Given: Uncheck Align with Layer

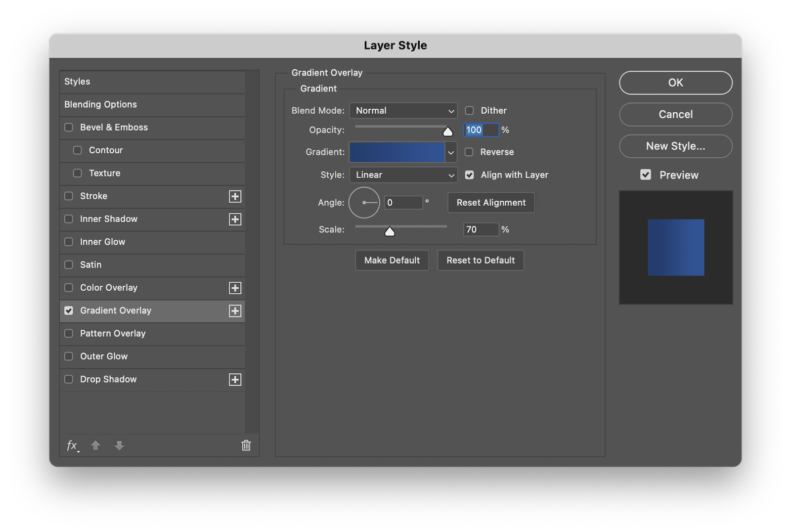Looking at the screenshot, I should coord(470,175).
